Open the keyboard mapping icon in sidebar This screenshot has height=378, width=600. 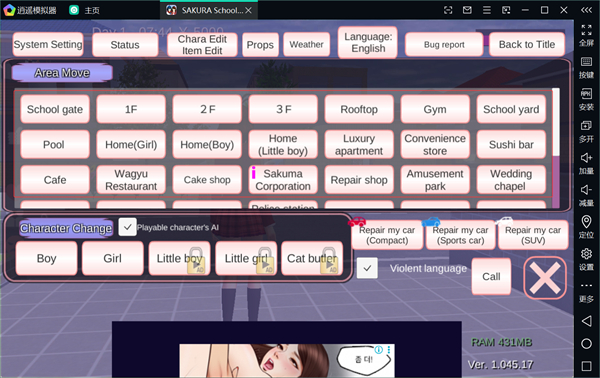pyautogui.click(x=586, y=62)
